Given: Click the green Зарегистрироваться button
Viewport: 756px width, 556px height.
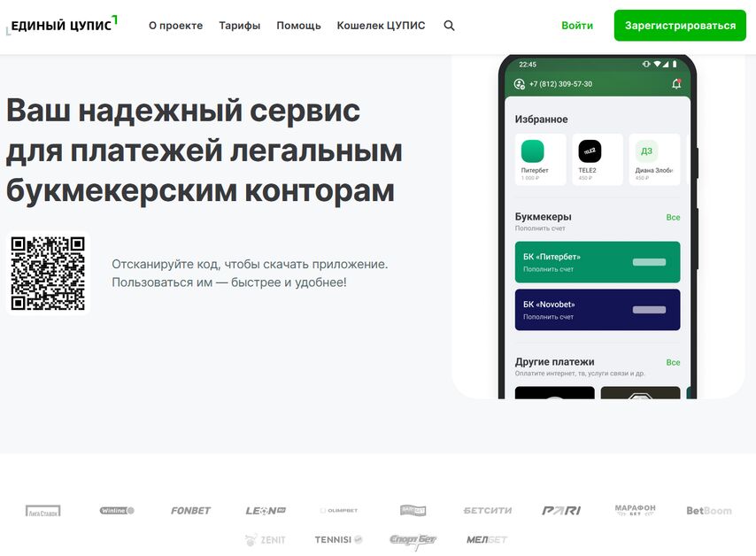Looking at the screenshot, I should click(680, 26).
